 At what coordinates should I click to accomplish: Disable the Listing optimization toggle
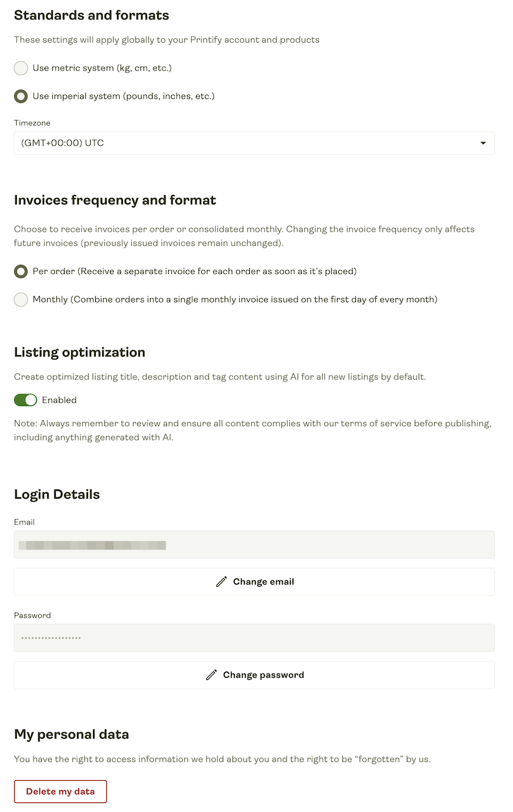[x=25, y=400]
